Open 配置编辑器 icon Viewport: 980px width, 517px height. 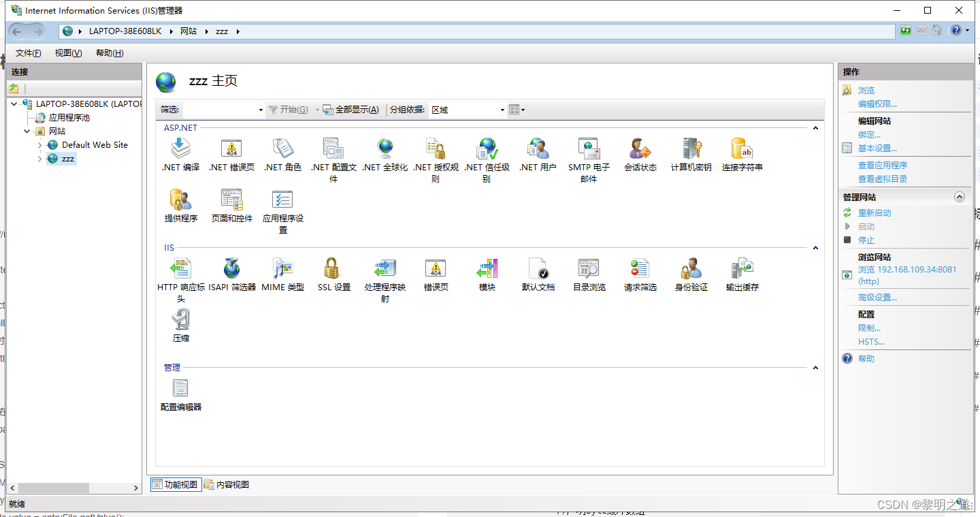(x=180, y=388)
